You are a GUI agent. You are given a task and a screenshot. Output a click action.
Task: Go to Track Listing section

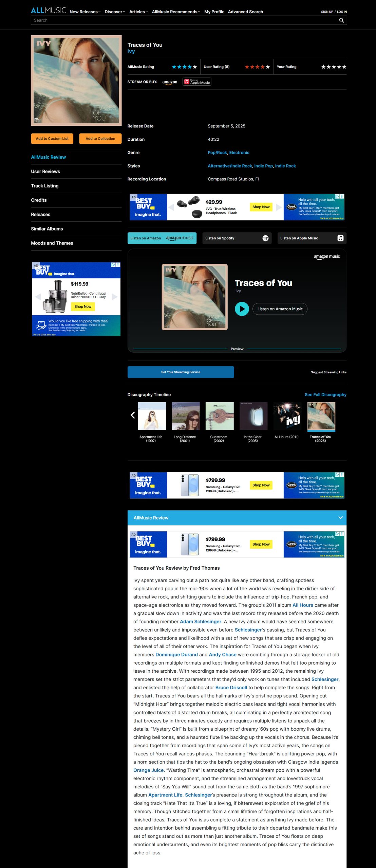pyautogui.click(x=45, y=186)
